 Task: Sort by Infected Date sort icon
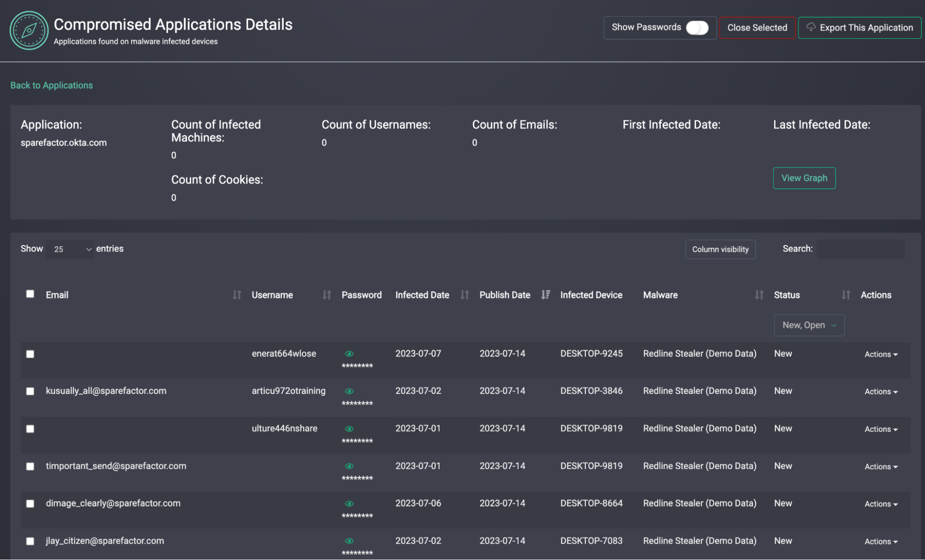[x=465, y=295]
